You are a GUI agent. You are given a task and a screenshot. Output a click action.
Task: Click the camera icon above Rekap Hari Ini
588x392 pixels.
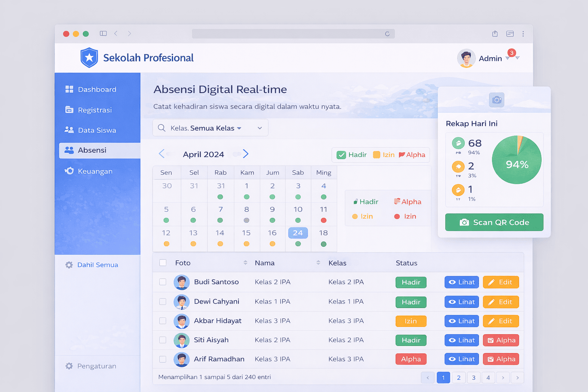497,100
